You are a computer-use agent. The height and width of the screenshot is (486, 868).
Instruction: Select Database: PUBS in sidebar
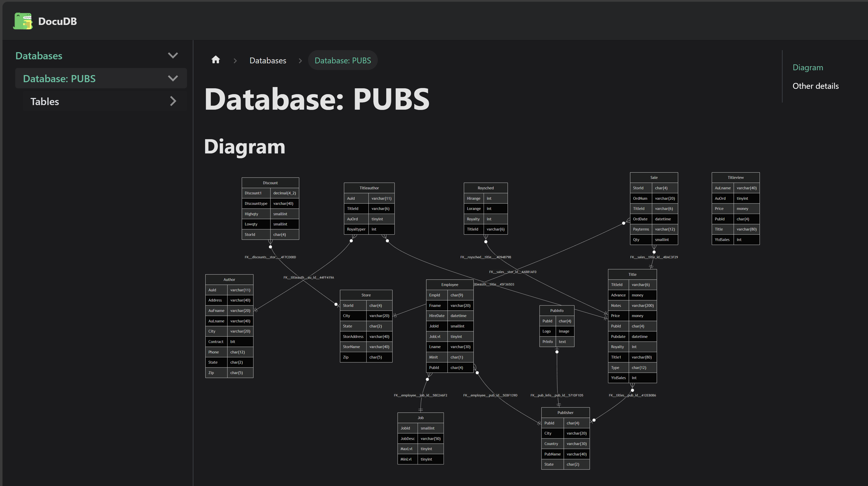[59, 79]
